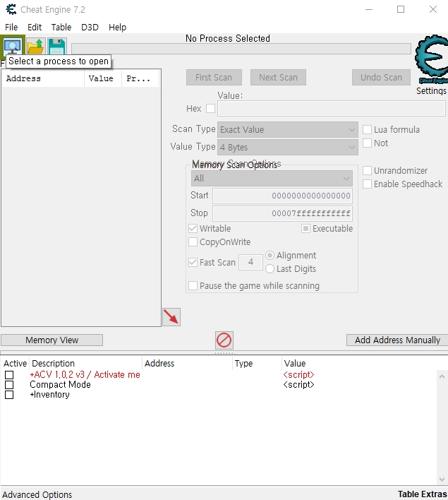This screenshot has height=500, width=448.
Task: Enable the Unrandomizer option
Action: (367, 171)
